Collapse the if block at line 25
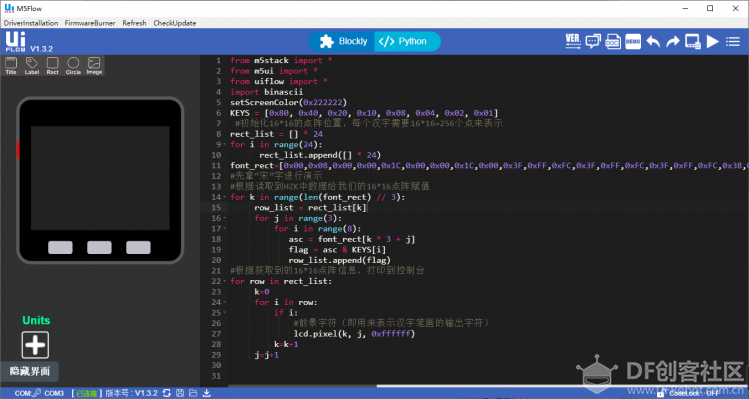The height and width of the screenshot is (399, 749). tap(225, 313)
